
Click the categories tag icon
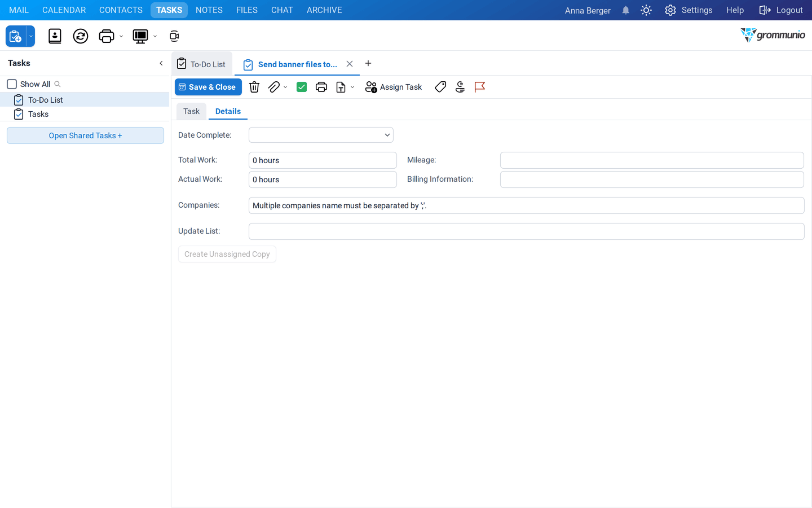click(440, 87)
